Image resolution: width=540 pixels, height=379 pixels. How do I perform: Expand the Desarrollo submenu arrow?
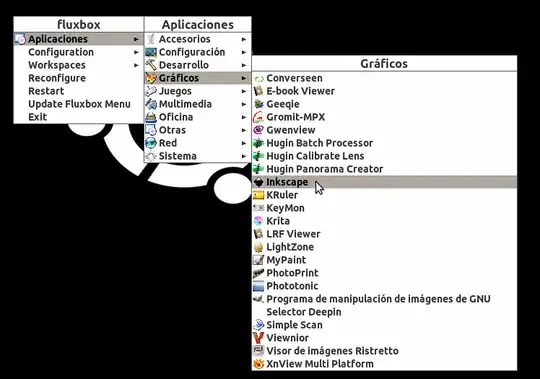pyautogui.click(x=244, y=65)
